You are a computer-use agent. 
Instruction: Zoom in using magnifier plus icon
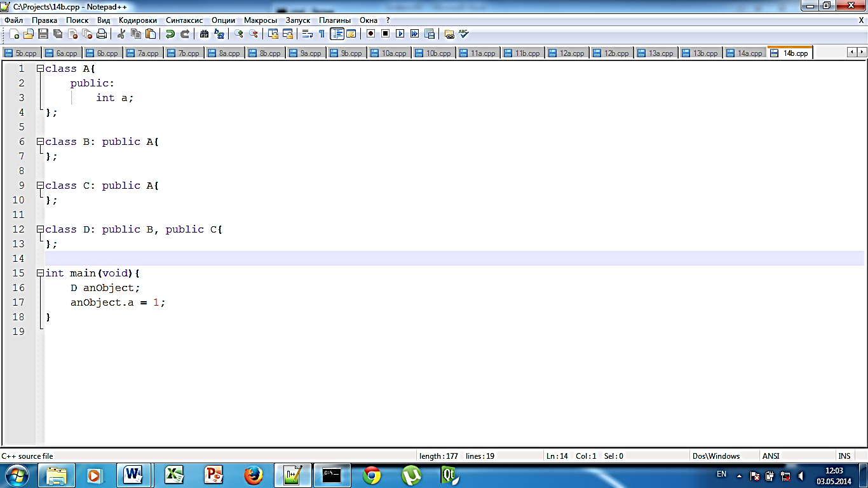(x=238, y=34)
